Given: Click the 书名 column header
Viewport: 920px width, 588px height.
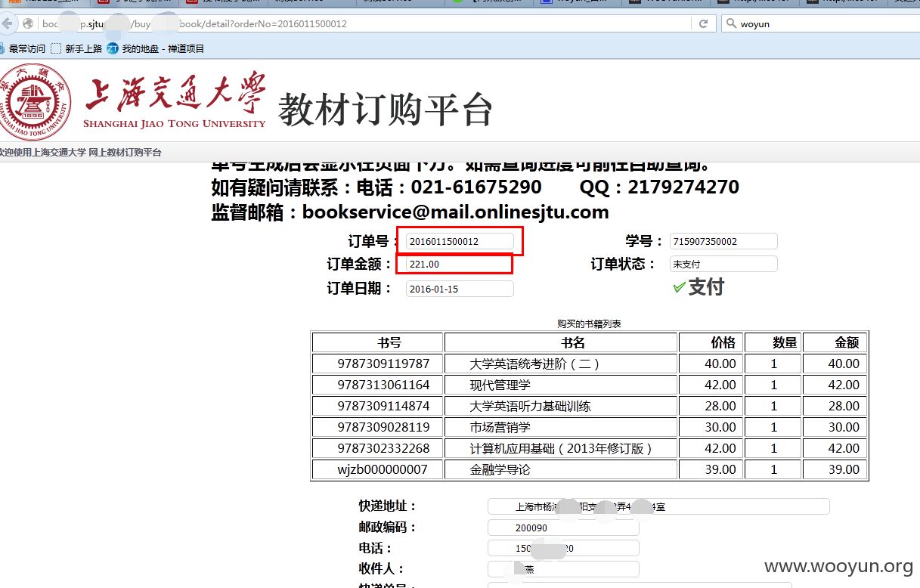Looking at the screenshot, I should click(x=561, y=342).
